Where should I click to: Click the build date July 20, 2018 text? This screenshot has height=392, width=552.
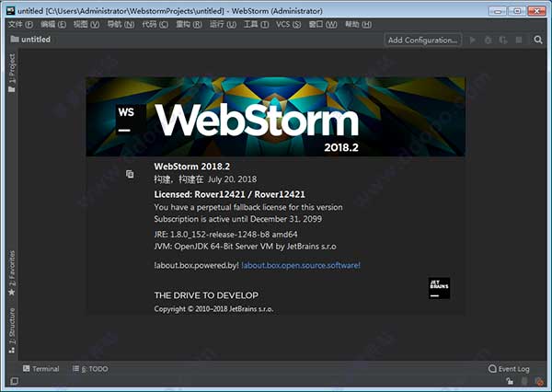coord(232,179)
